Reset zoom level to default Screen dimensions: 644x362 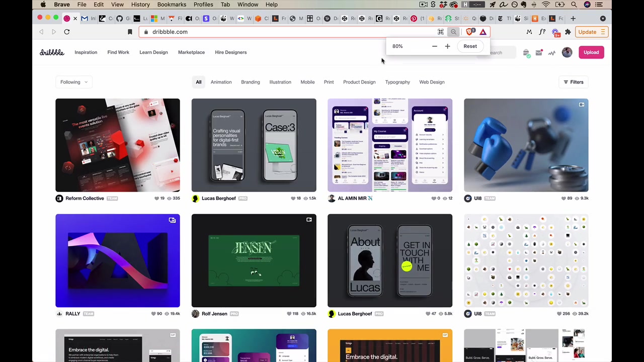click(470, 46)
